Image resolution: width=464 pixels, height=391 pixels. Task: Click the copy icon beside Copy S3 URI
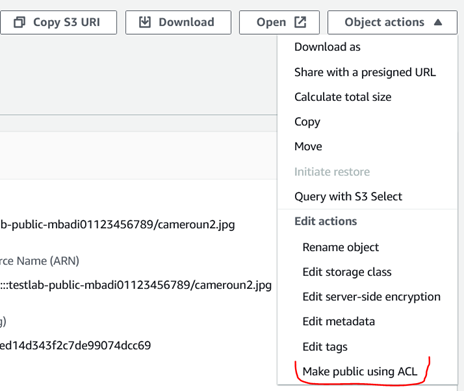coord(19,22)
